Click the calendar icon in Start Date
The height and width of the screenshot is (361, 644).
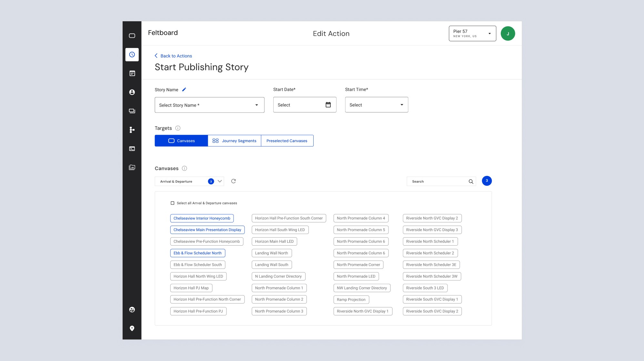click(x=328, y=105)
